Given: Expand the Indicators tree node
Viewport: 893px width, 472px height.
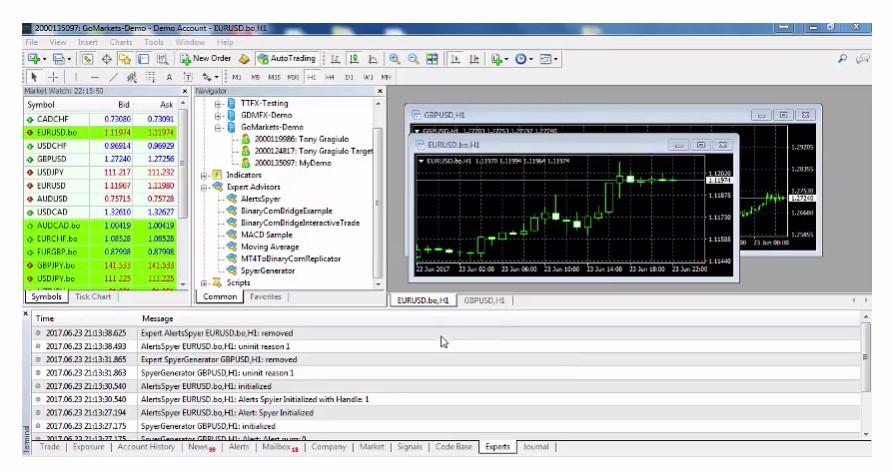Looking at the screenshot, I should [204, 174].
